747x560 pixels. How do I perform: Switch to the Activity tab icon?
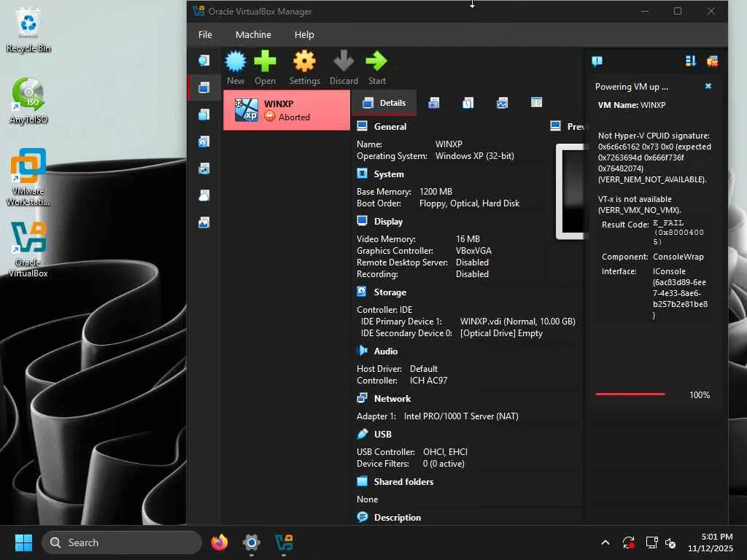(x=502, y=103)
